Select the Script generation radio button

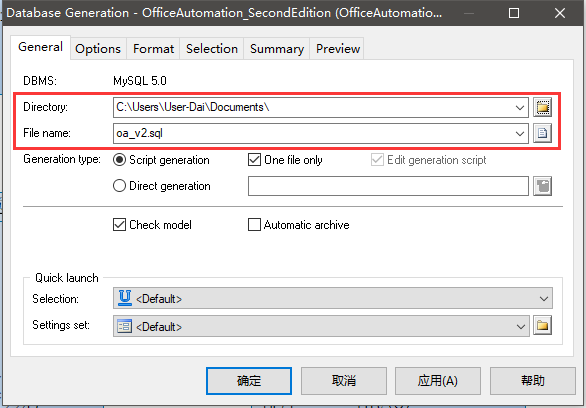tap(119, 160)
